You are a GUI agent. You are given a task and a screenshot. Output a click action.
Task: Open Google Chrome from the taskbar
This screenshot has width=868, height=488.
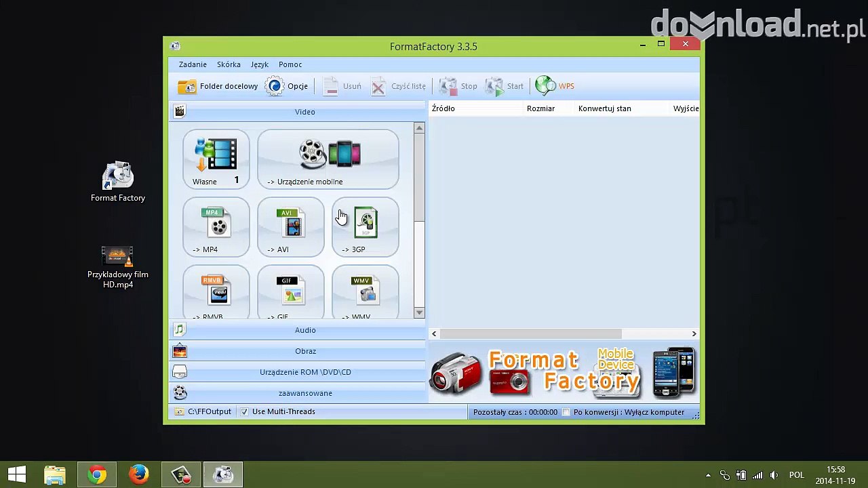click(x=97, y=474)
